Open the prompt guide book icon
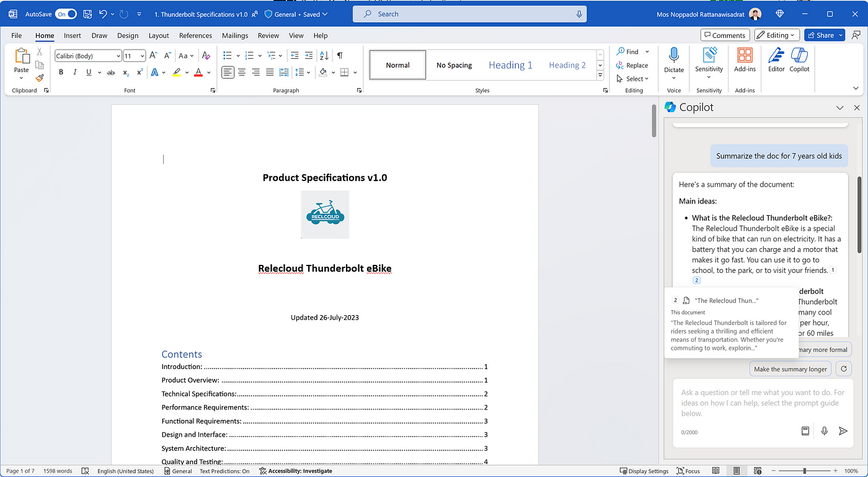Image resolution: width=868 pixels, height=477 pixels. (x=805, y=431)
